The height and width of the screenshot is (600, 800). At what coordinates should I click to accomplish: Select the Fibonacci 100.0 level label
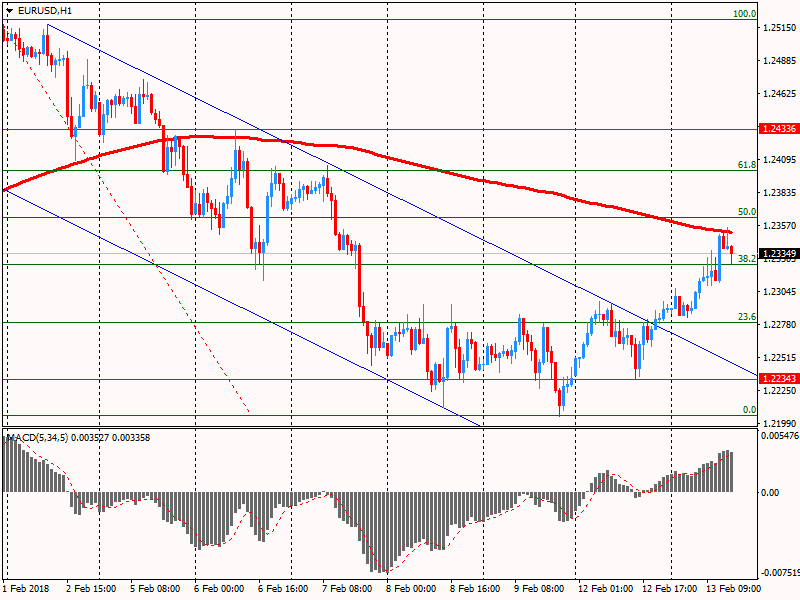tap(745, 14)
